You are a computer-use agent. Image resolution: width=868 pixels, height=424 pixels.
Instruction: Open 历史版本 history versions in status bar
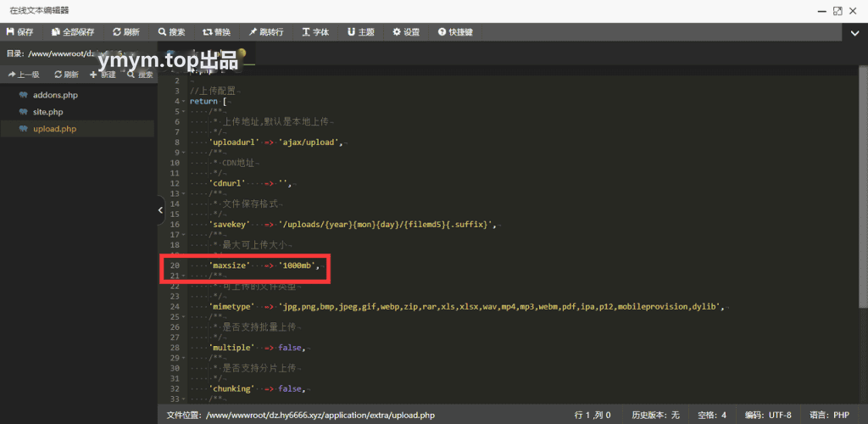coord(655,416)
